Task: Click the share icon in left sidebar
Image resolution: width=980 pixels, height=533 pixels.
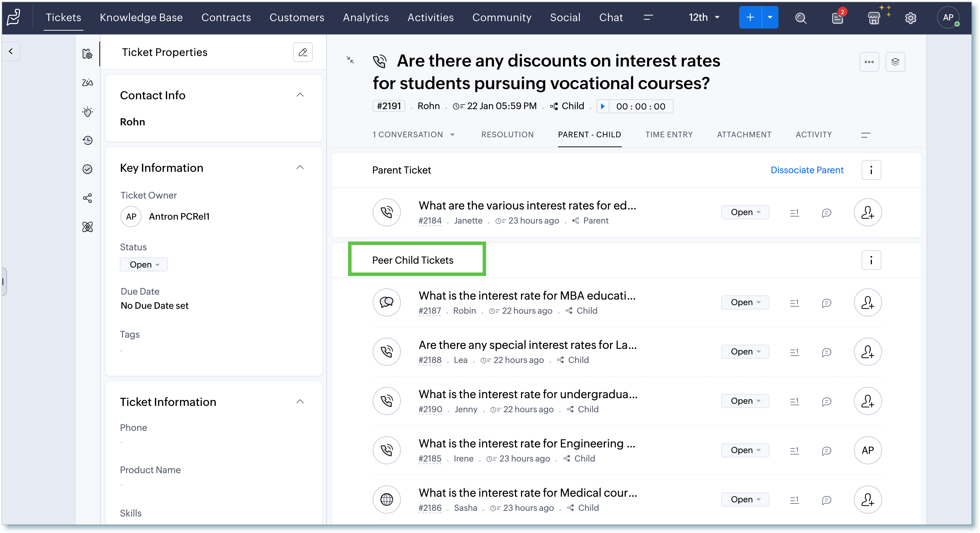Action: [x=87, y=198]
